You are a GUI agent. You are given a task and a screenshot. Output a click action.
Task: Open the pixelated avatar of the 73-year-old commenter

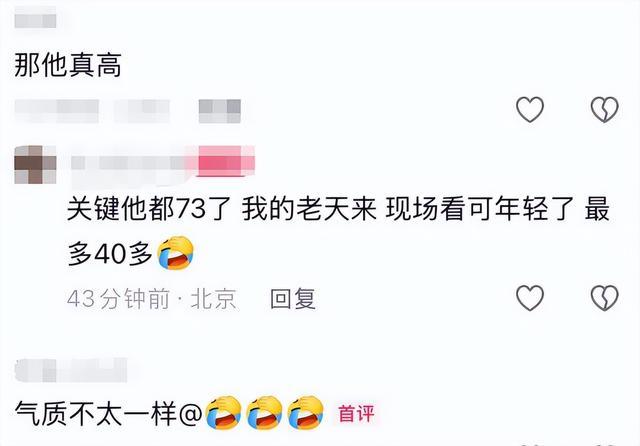click(x=35, y=164)
